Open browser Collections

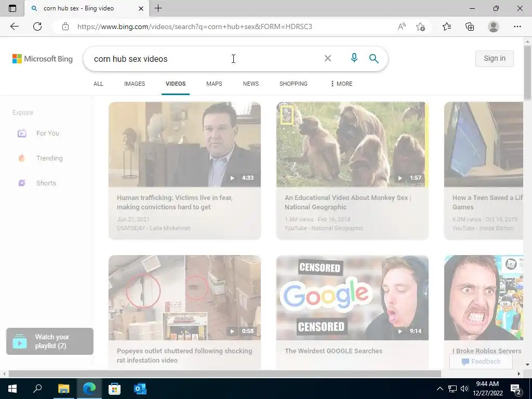coord(470,26)
